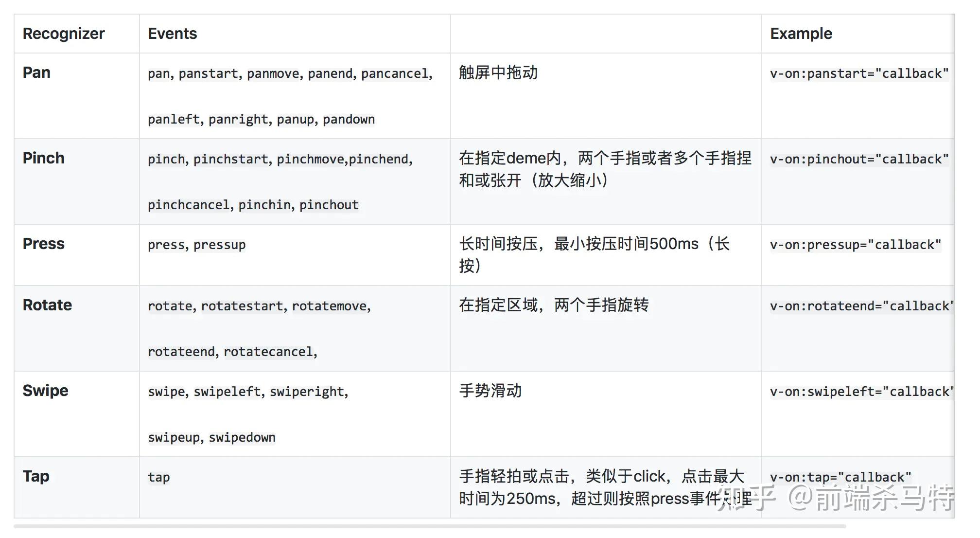Click the v-on:pinchout="callback" example code

[859, 159]
